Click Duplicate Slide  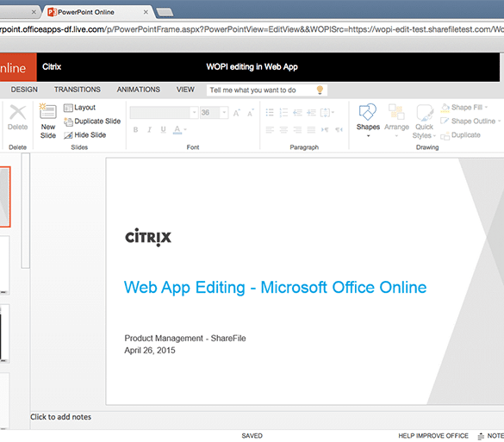click(x=92, y=121)
